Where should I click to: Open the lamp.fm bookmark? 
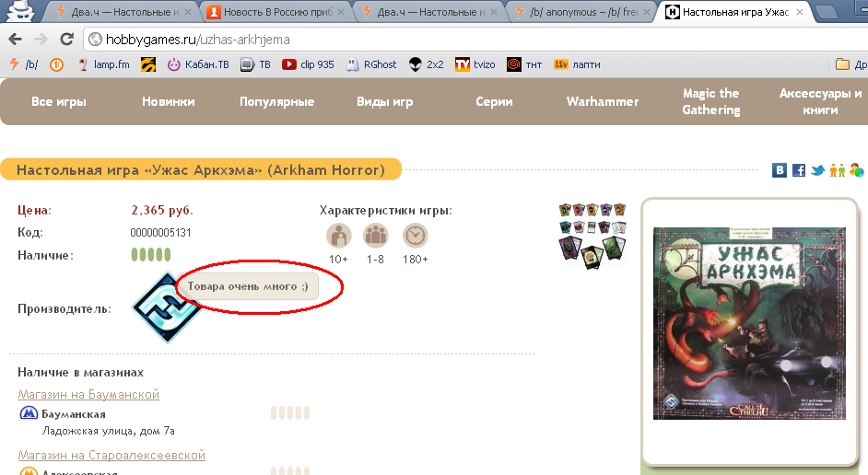(103, 64)
